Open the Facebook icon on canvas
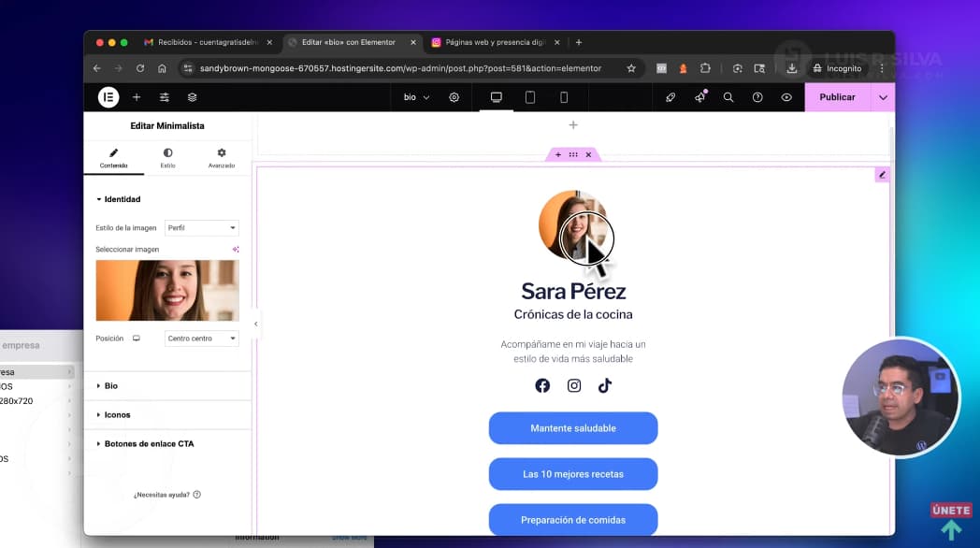980x548 pixels. (x=542, y=385)
